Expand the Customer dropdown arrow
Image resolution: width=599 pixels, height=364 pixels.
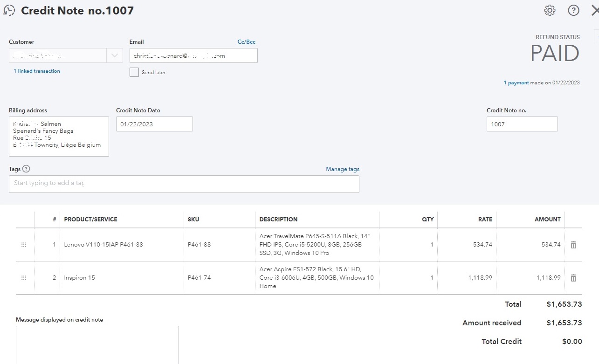click(115, 56)
